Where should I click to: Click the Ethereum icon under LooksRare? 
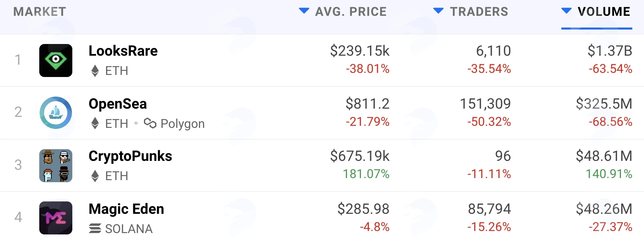95,71
